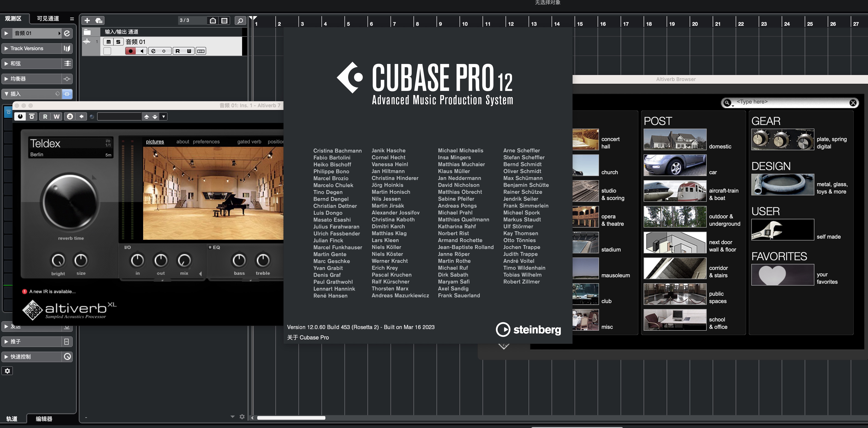The width and height of the screenshot is (868, 428).
Task: Expand the 均衡器 inspector section
Action: point(6,78)
